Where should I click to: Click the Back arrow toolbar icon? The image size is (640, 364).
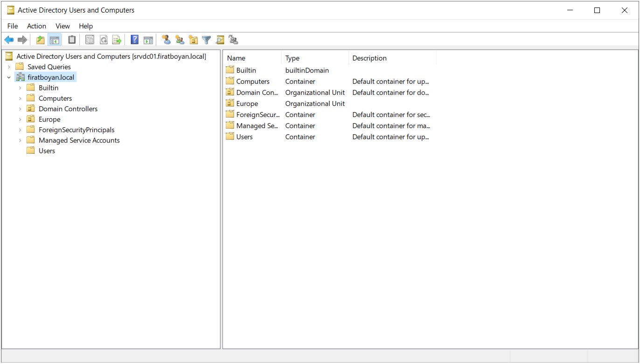click(x=9, y=40)
